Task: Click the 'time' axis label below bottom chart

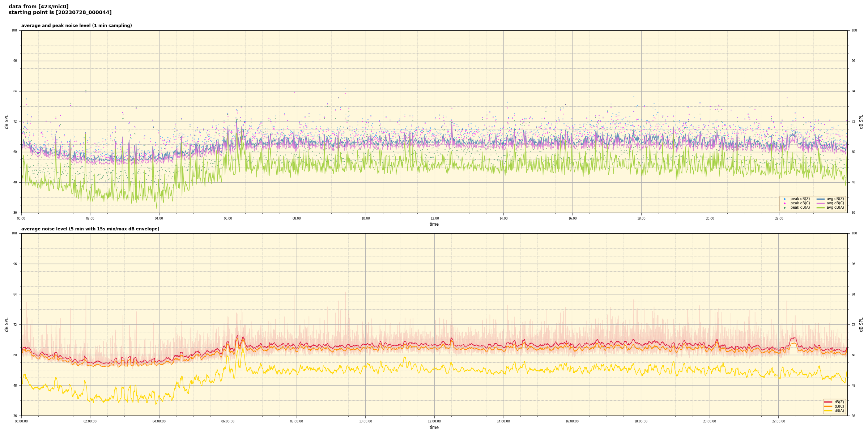Action: 434,427
